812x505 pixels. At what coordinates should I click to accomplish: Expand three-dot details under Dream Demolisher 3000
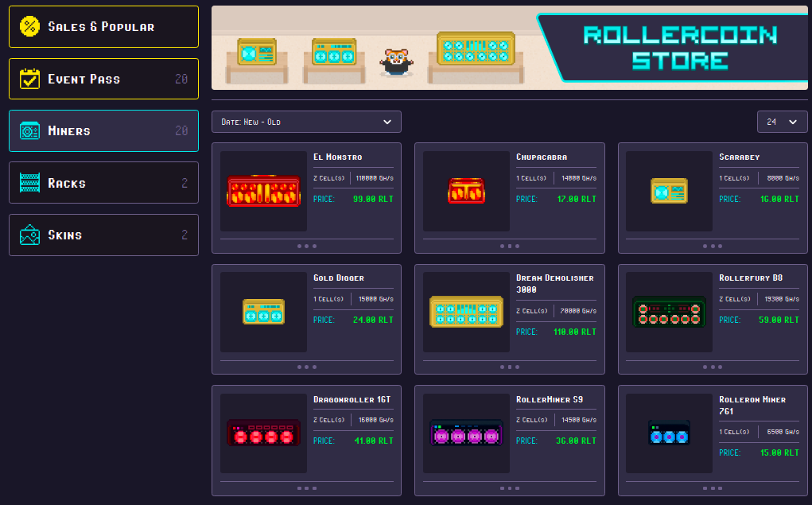(x=510, y=367)
